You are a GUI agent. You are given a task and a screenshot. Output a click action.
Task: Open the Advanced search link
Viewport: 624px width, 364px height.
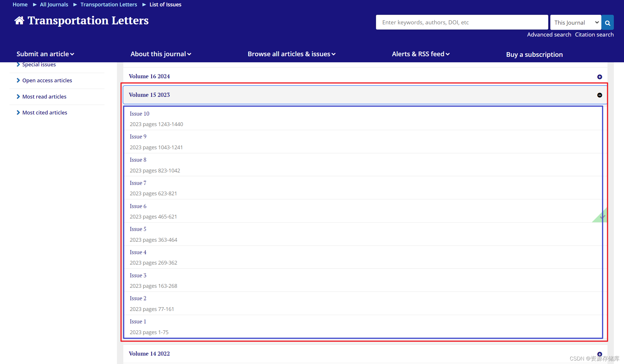tap(549, 34)
